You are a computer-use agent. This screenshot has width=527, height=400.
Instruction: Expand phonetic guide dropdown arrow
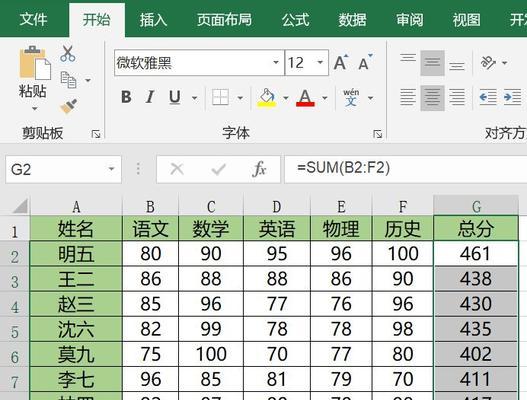tap(370, 98)
